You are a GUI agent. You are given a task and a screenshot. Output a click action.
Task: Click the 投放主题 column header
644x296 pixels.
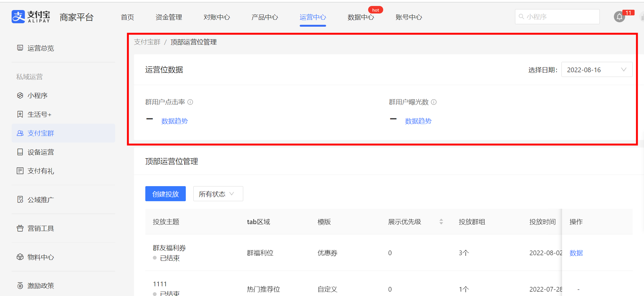coord(166,222)
